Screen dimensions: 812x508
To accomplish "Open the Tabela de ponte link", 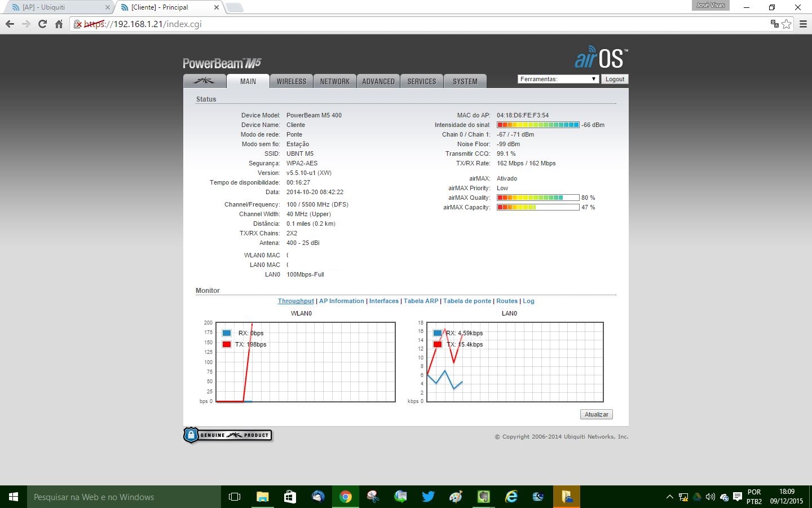I will [467, 301].
